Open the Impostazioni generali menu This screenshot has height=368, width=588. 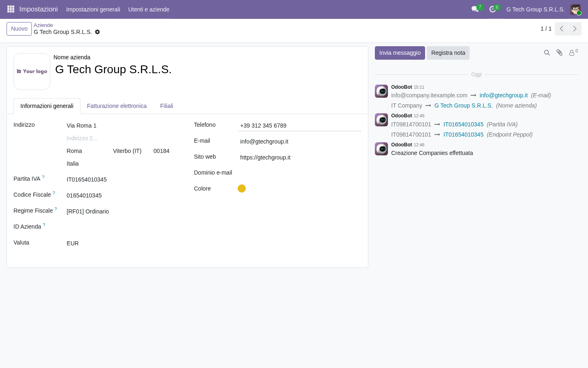point(93,9)
